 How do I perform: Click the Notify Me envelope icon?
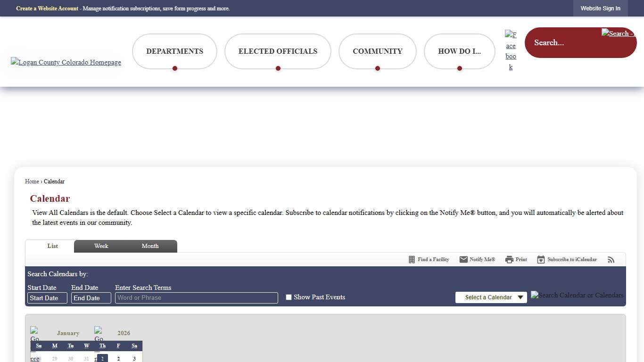pyautogui.click(x=463, y=260)
